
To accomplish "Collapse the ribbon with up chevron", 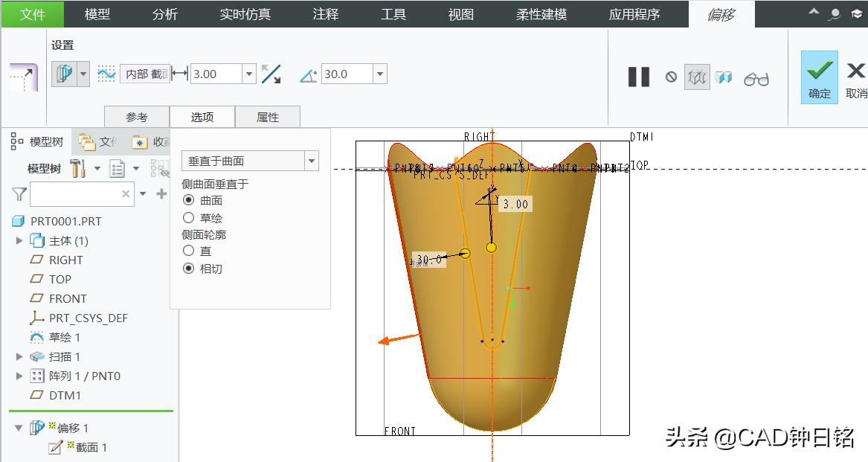I will click(813, 12).
